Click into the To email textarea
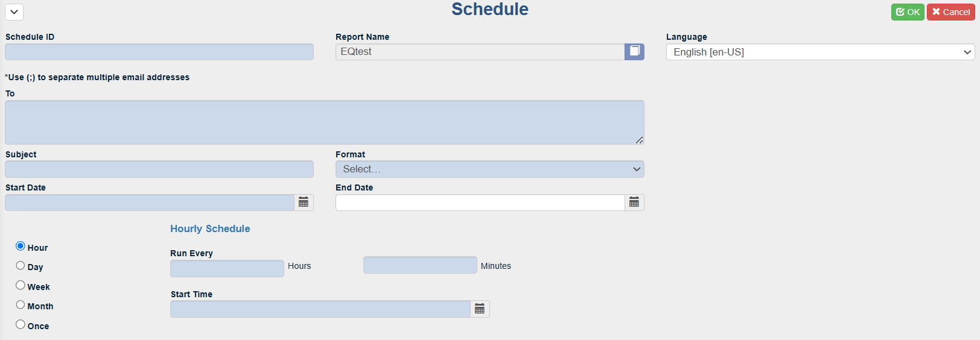This screenshot has height=340, width=980. (x=325, y=122)
